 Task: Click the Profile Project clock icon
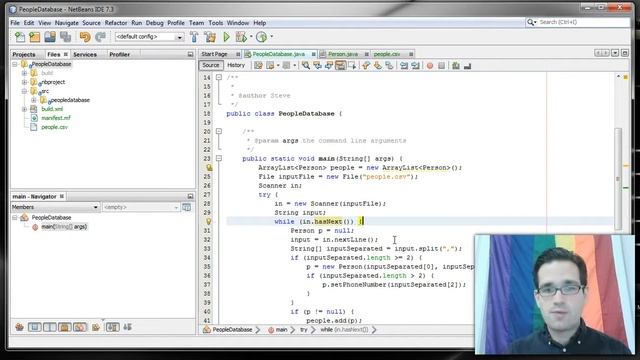click(262, 37)
